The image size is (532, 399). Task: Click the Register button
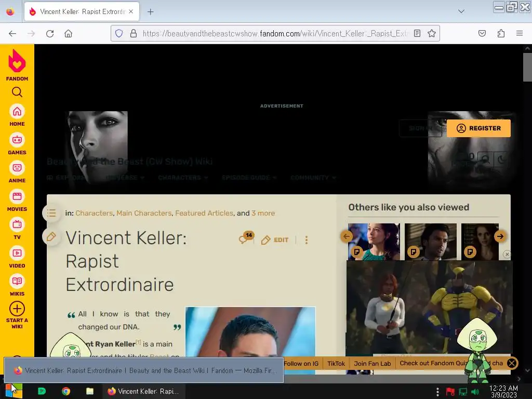pyautogui.click(x=478, y=128)
